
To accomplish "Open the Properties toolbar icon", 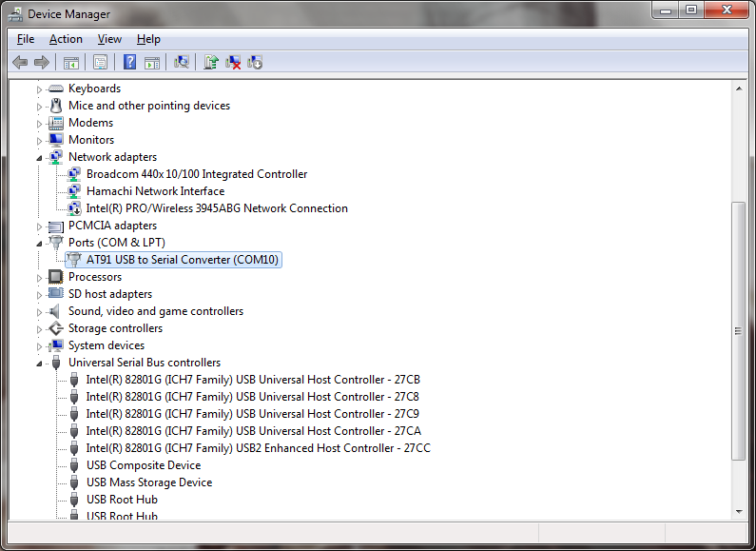I will (x=100, y=62).
